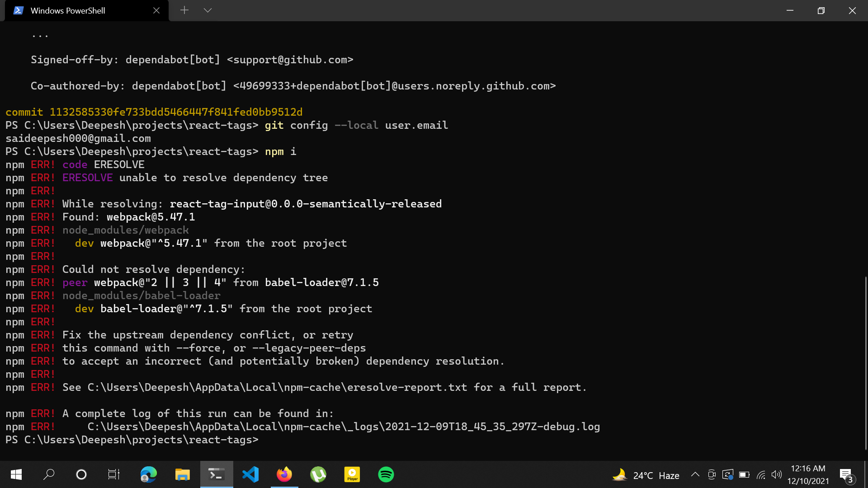This screenshot has width=868, height=488.
Task: Click the yellow Player app icon
Action: [352, 474]
